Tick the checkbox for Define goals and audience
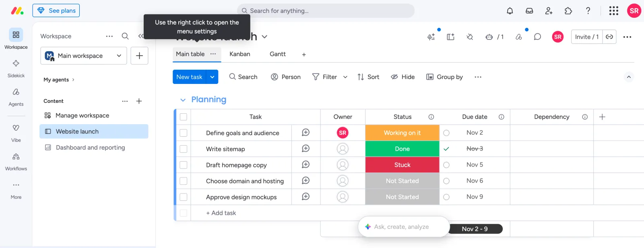 (x=184, y=133)
